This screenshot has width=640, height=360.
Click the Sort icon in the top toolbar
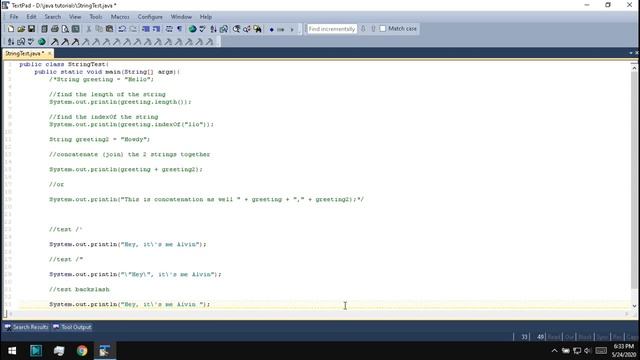click(x=213, y=29)
